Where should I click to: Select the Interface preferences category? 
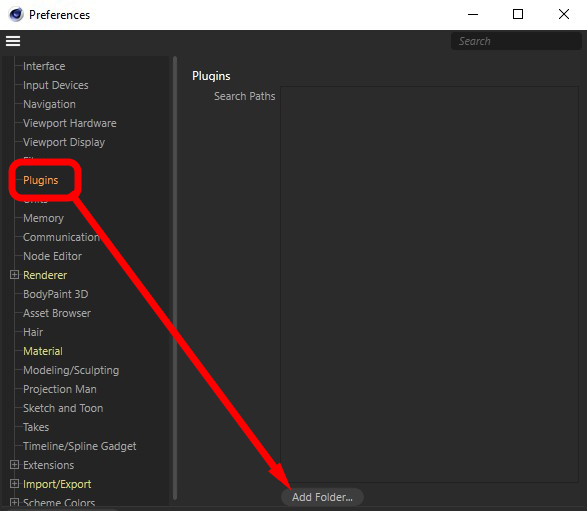click(44, 66)
